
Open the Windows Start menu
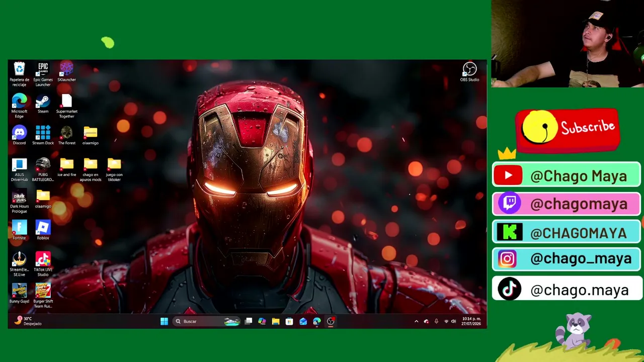tap(164, 321)
